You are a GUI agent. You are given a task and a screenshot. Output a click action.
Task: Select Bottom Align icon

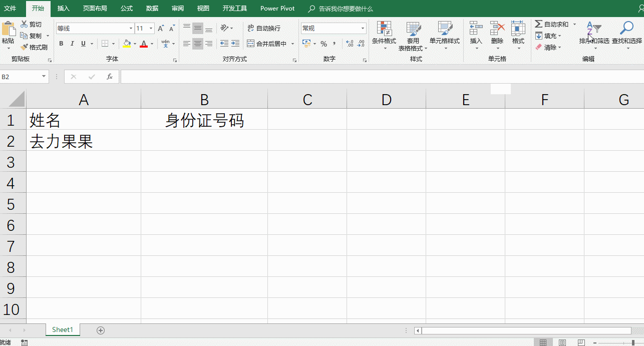click(x=209, y=29)
